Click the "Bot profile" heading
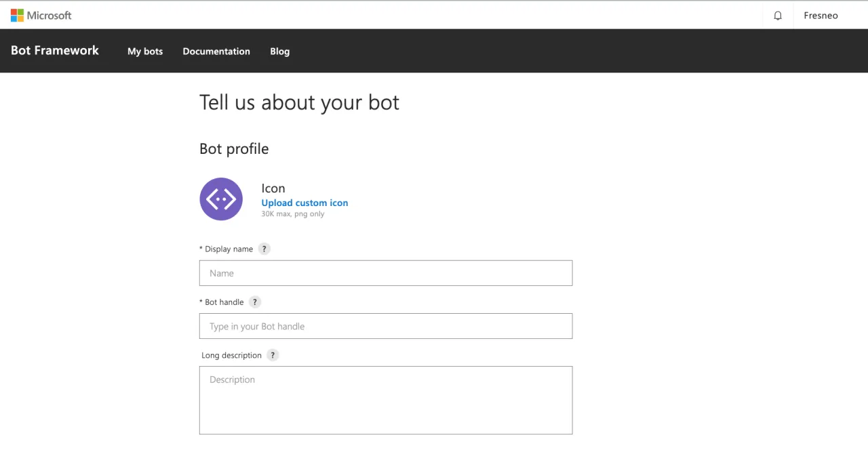 [x=234, y=149]
